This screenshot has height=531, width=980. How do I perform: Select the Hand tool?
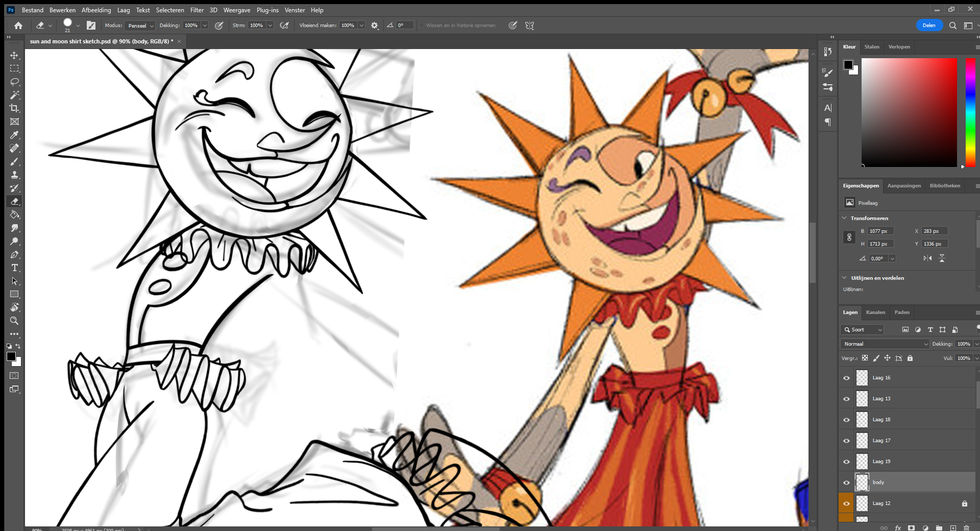click(14, 307)
